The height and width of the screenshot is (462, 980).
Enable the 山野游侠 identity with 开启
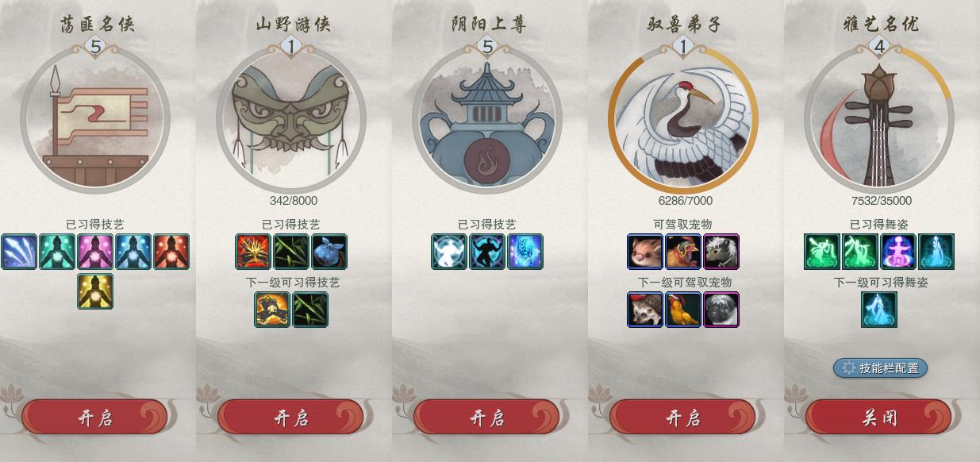pos(290,418)
